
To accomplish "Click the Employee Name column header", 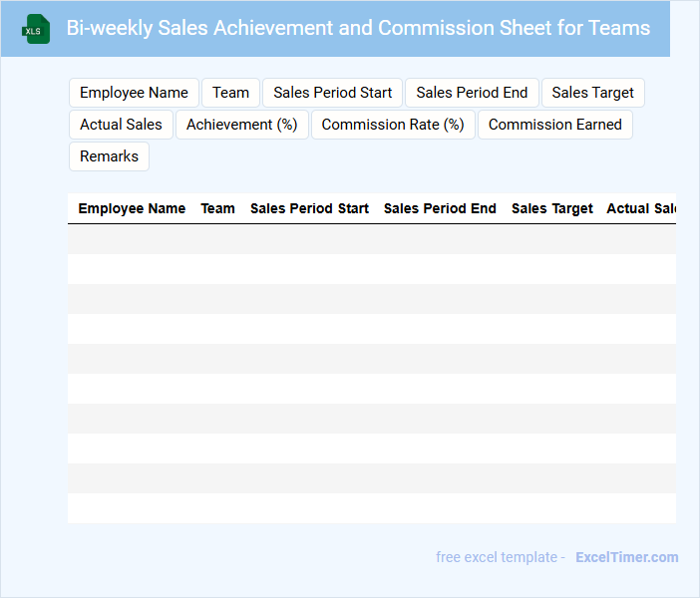I will [x=132, y=208].
